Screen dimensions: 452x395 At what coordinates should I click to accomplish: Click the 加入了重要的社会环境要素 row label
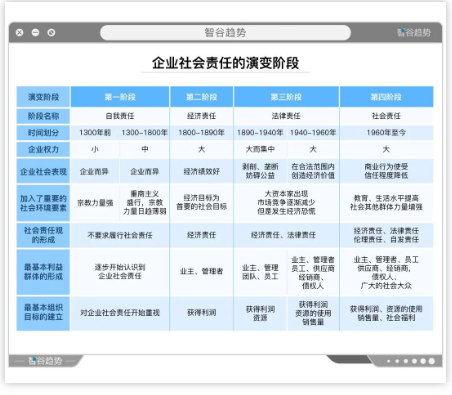pos(43,203)
